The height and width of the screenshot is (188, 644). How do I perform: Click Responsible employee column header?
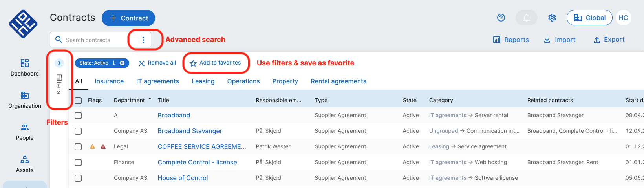click(x=278, y=100)
